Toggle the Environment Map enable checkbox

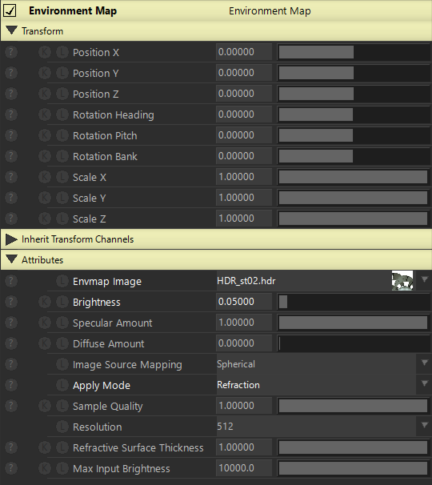[x=10, y=11]
